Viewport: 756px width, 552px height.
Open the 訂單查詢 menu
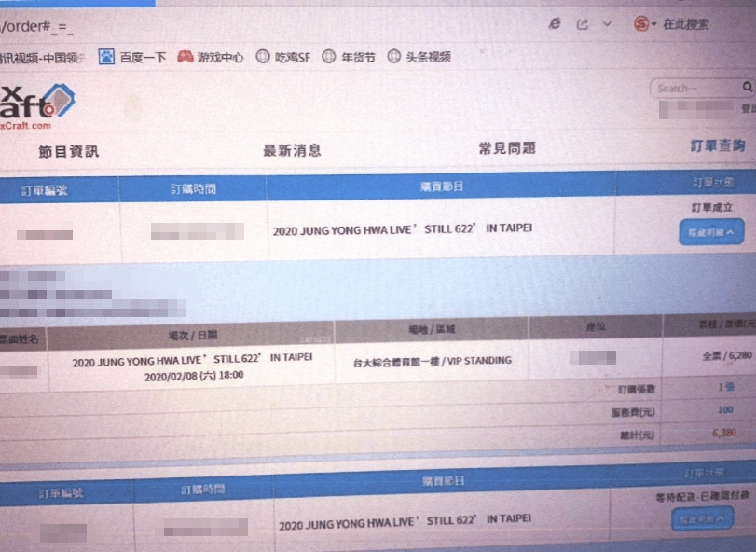718,145
